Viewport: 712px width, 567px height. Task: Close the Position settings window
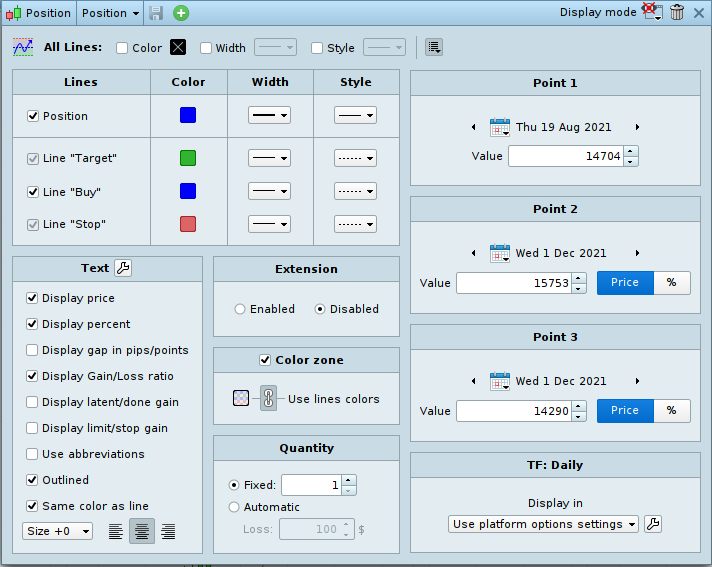(699, 13)
